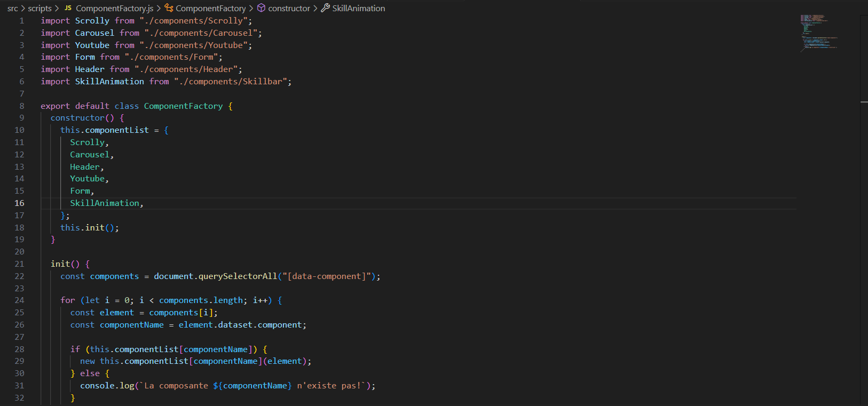The width and height of the screenshot is (868, 406).
Task: Click "Form," entry on line 15
Action: tap(82, 191)
